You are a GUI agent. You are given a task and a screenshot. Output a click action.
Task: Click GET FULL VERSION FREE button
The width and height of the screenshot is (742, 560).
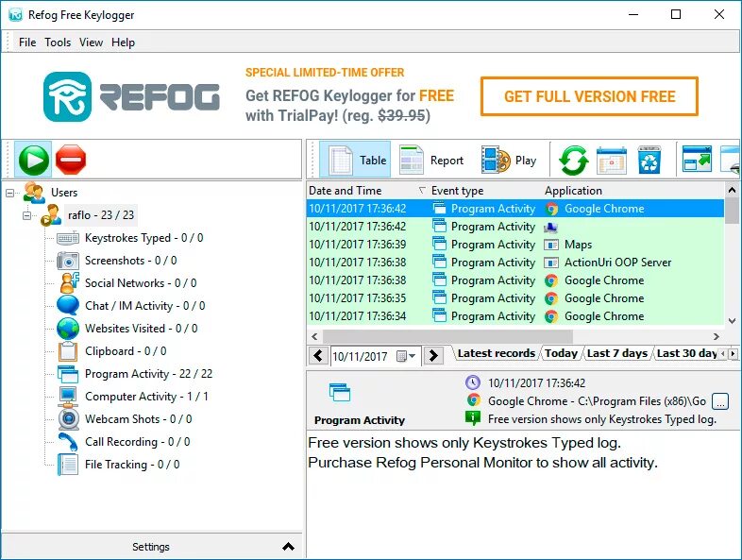pyautogui.click(x=589, y=96)
